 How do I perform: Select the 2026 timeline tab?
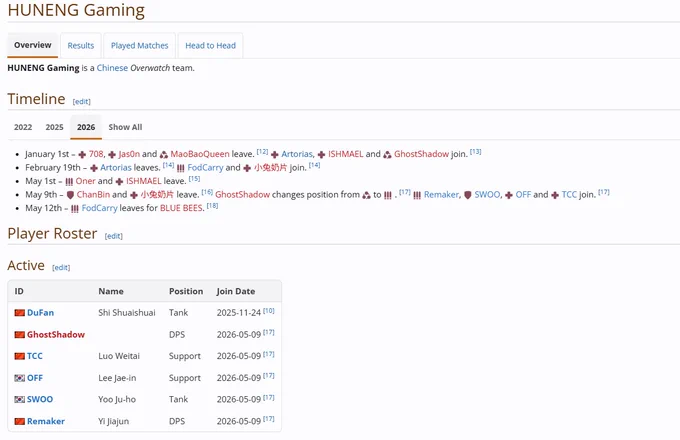(86, 127)
